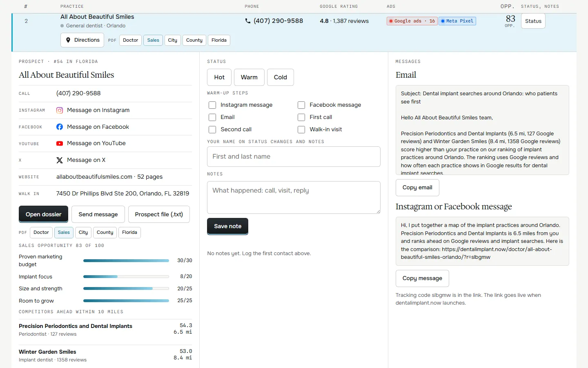Click the map pin icon in Directions
This screenshot has width=588, height=368.
68,40
